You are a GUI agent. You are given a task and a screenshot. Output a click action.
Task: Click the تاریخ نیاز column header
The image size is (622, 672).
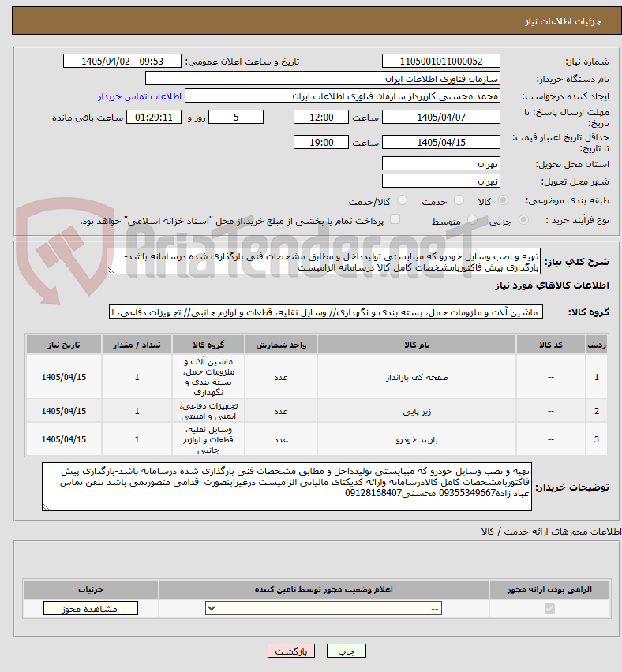point(64,345)
